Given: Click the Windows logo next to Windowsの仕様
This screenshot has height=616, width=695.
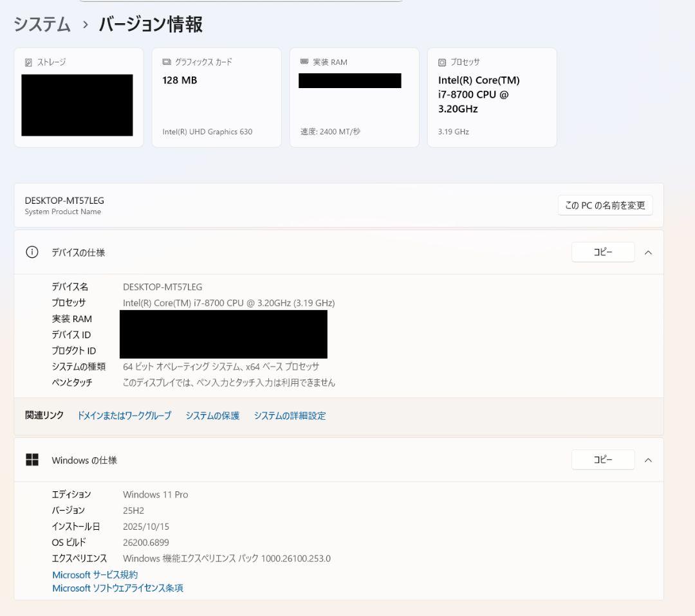Looking at the screenshot, I should tap(32, 459).
